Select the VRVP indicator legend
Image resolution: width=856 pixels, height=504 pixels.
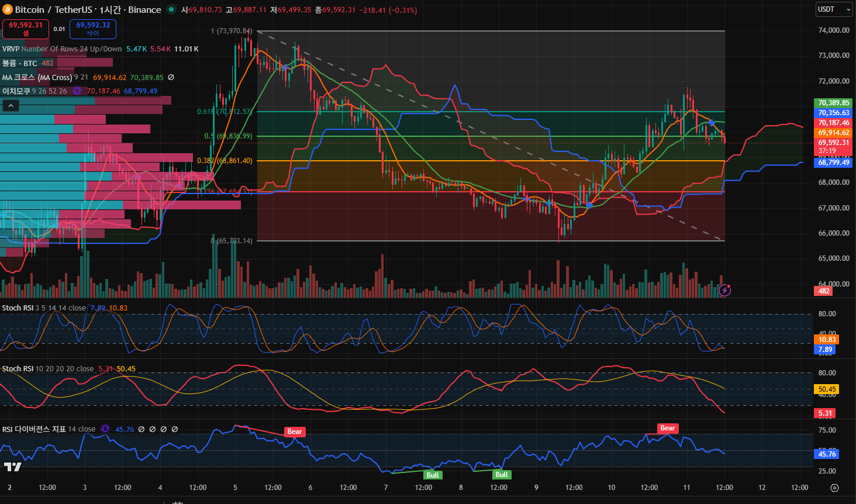[12, 49]
